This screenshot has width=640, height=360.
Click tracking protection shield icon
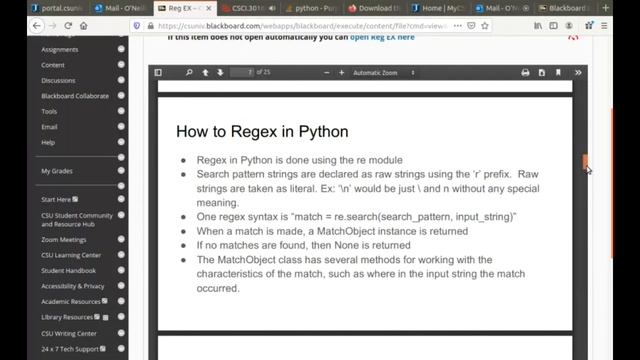pyautogui.click(x=137, y=26)
